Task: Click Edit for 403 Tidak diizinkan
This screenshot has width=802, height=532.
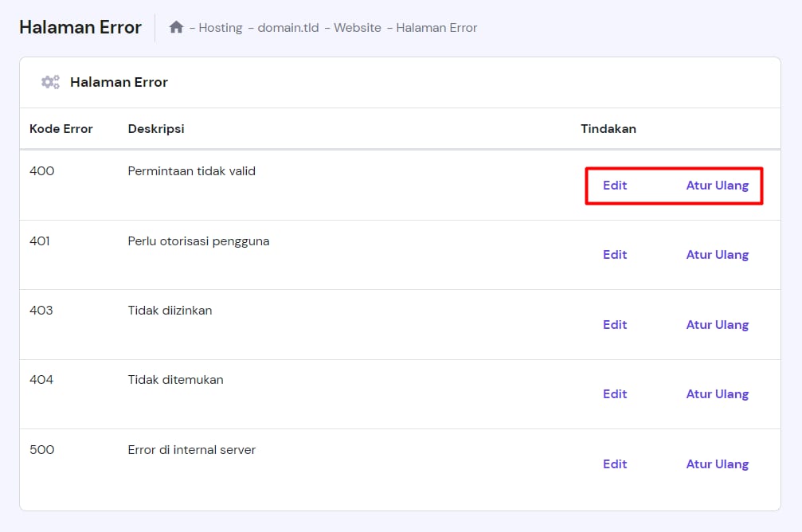Action: [614, 325]
